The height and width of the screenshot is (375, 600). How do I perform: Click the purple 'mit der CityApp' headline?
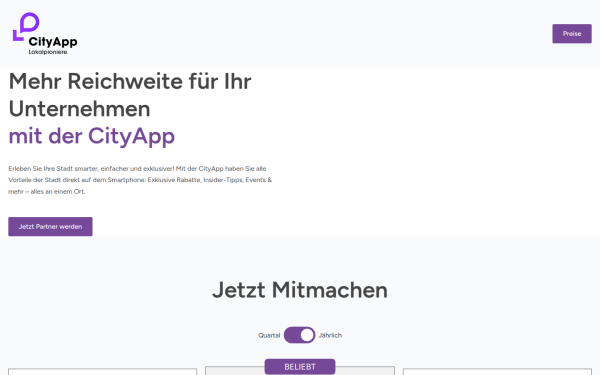tap(91, 136)
